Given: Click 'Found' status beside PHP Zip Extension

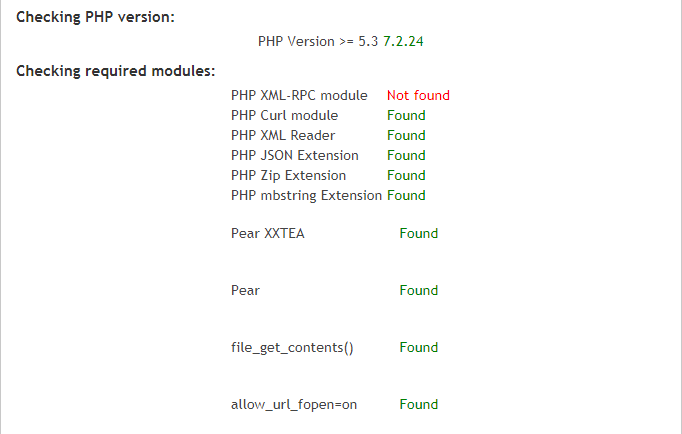Looking at the screenshot, I should (x=406, y=176).
